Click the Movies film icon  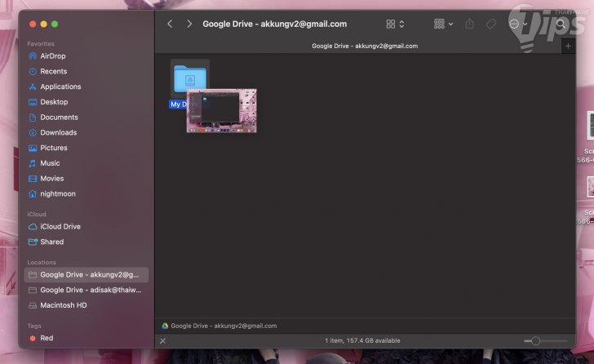[x=33, y=179]
